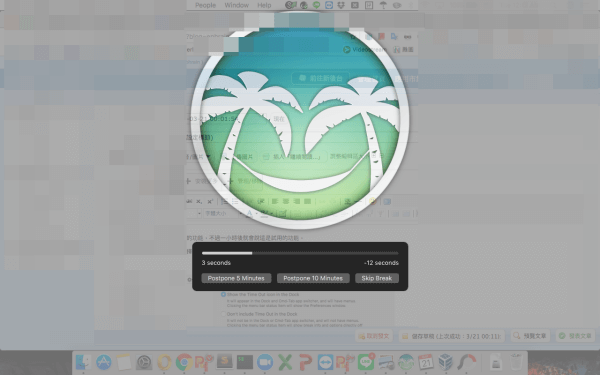Click Postpone 10 Minutes button
This screenshot has width=600, height=375.
[313, 278]
